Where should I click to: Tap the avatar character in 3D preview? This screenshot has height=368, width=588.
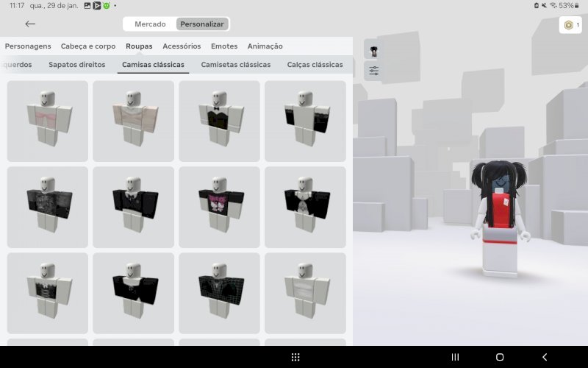tap(500, 219)
